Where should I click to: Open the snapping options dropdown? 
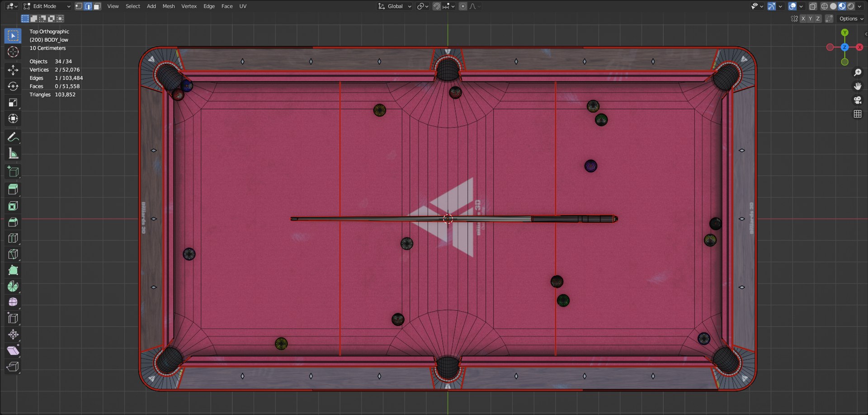coord(448,6)
